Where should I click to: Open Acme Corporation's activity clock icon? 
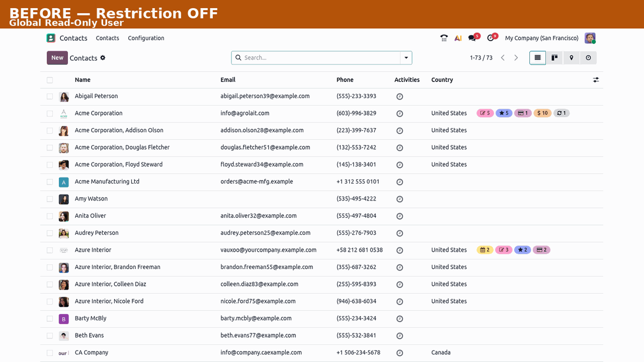click(399, 114)
